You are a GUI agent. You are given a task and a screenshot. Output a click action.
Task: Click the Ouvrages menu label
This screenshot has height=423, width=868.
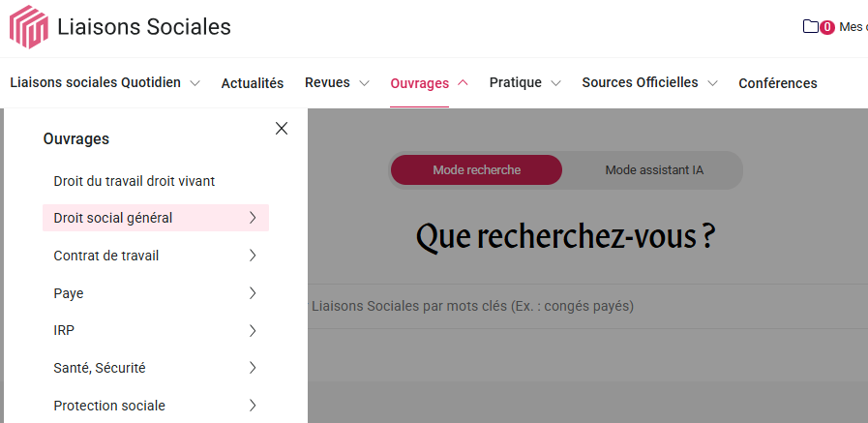420,83
